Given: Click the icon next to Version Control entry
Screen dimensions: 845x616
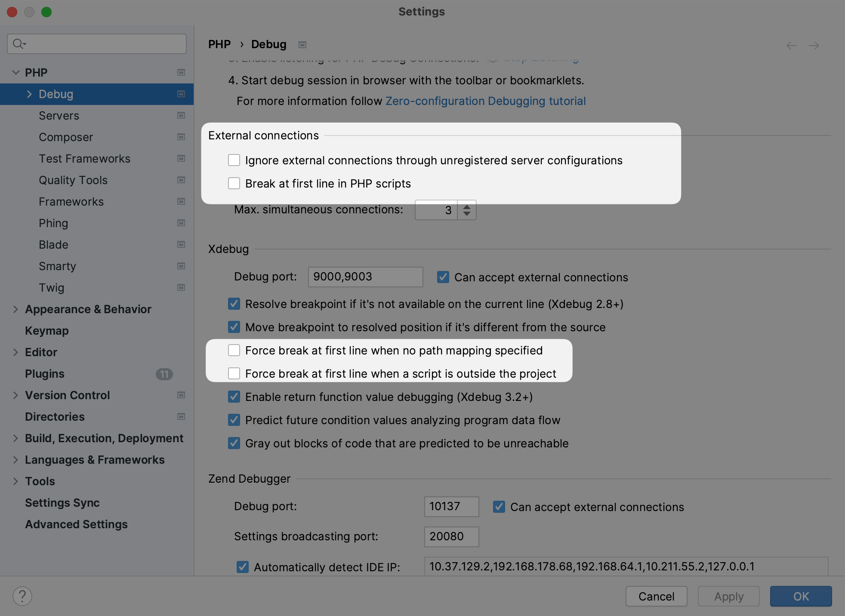Looking at the screenshot, I should 181,395.
